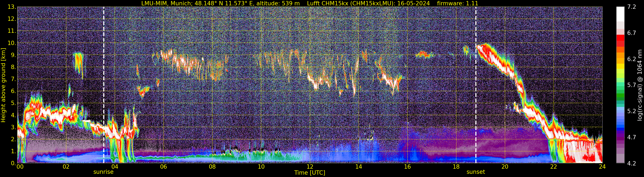644x177 pixels.
Task: Click the height axis tick "8."
Action: (x=13, y=67)
